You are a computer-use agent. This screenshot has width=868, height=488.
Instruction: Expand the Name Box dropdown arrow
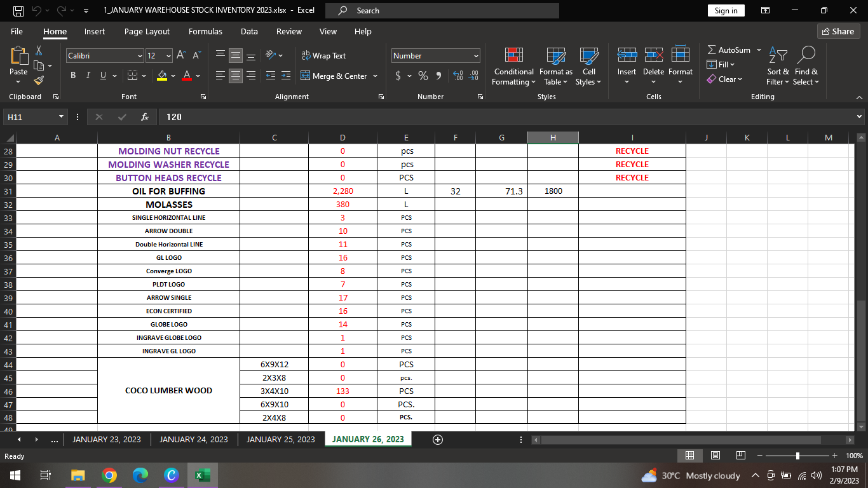click(x=61, y=117)
